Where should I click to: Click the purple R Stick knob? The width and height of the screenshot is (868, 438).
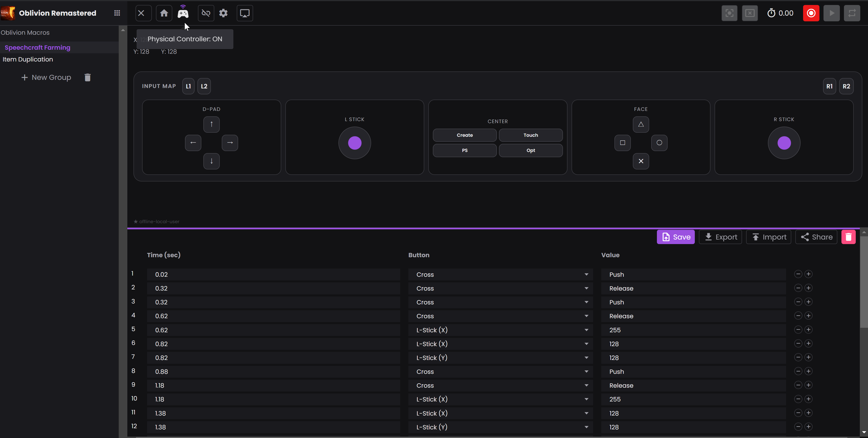coord(784,143)
